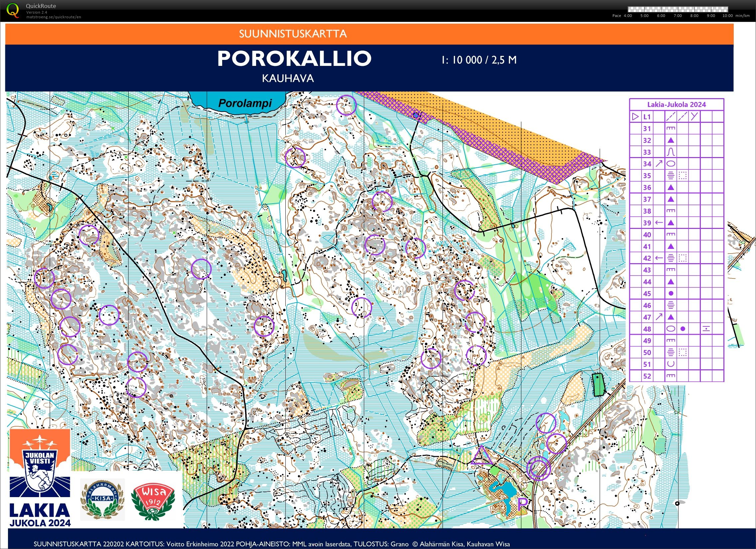This screenshot has height=549, width=756.
Task: Select control 31 row number
Action: (647, 129)
